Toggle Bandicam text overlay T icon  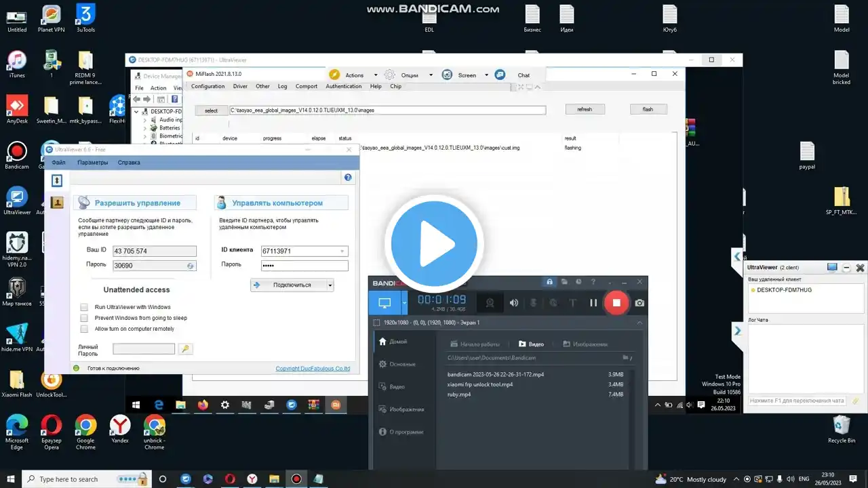[572, 303]
